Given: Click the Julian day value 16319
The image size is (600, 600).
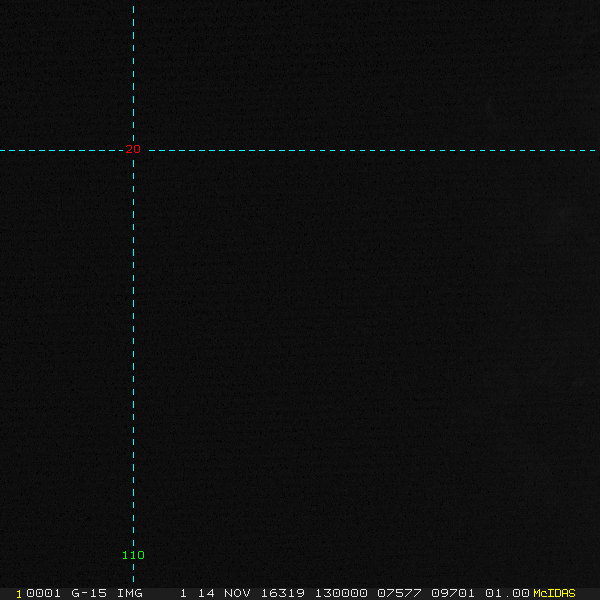Looking at the screenshot, I should [x=282, y=593].
